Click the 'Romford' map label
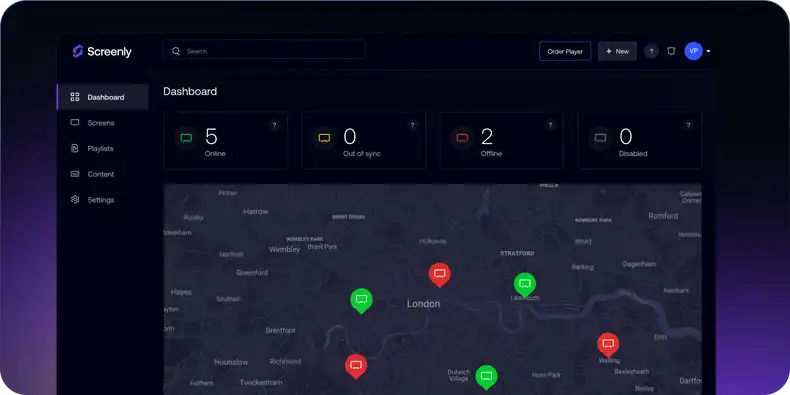Viewport: 790px width, 395px height. tap(663, 216)
